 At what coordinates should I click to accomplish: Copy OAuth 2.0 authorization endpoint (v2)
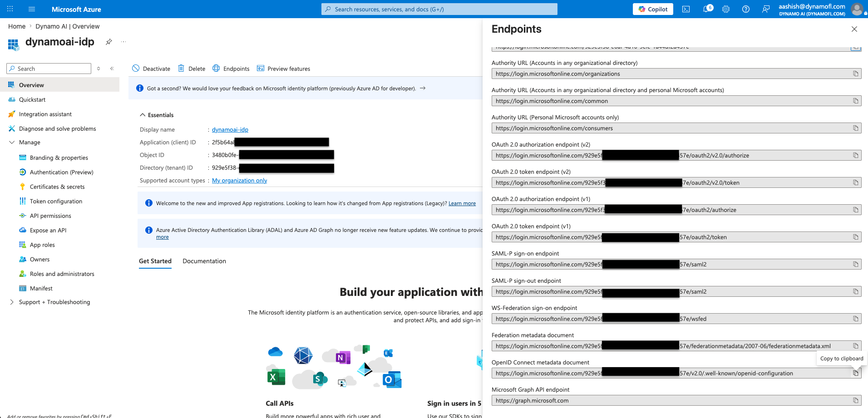point(856,155)
